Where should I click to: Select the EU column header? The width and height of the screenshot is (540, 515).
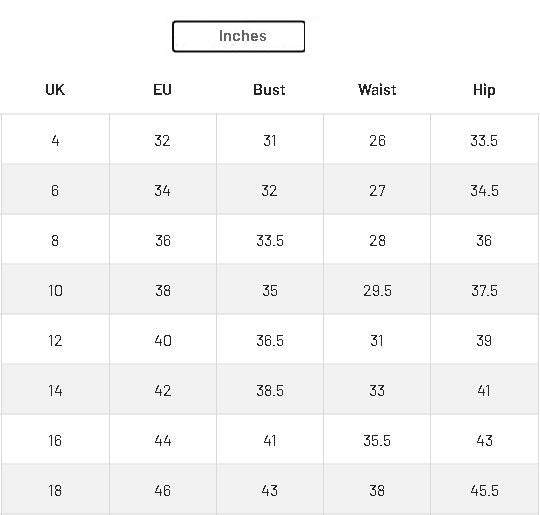[x=162, y=90]
